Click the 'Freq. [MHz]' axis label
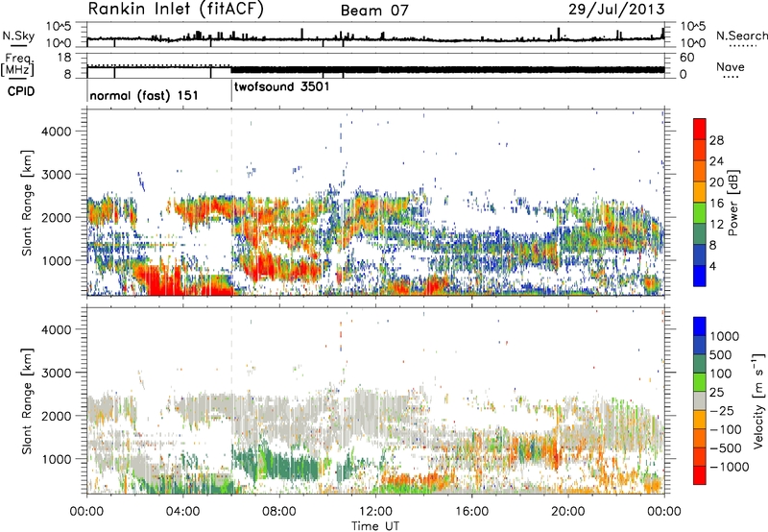The width and height of the screenshot is (768, 532). click(x=18, y=65)
